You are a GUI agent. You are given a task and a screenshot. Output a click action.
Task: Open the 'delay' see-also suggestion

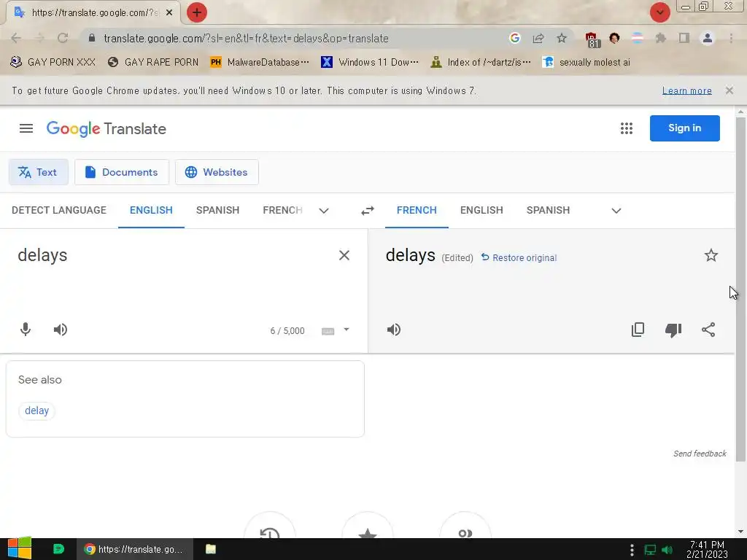(36, 411)
